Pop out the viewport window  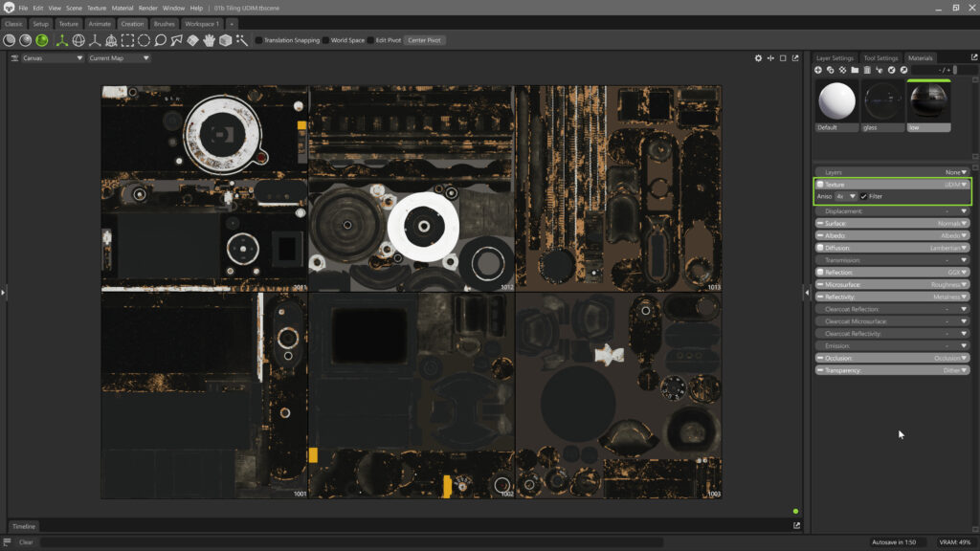795,58
